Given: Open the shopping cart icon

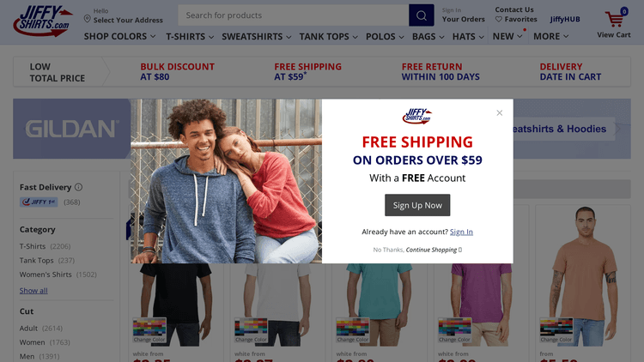Looking at the screenshot, I should (x=615, y=19).
